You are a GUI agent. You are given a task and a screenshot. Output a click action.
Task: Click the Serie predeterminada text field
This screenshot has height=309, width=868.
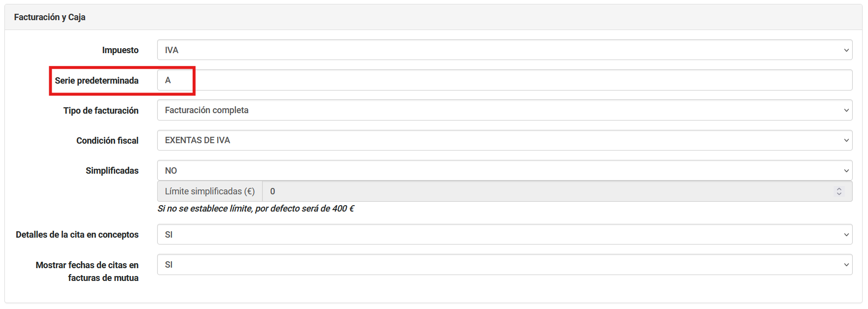point(504,80)
